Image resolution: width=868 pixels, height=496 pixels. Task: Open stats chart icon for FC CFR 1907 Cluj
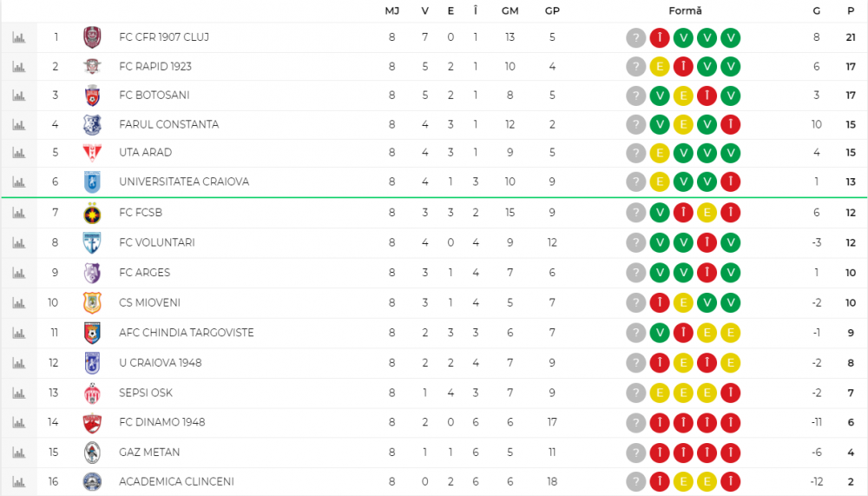19,37
